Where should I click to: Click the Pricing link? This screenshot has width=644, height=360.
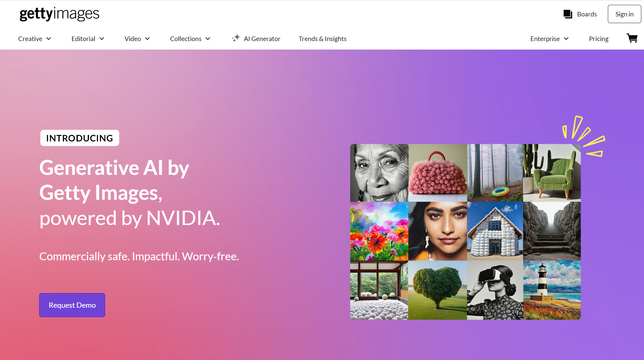click(598, 39)
